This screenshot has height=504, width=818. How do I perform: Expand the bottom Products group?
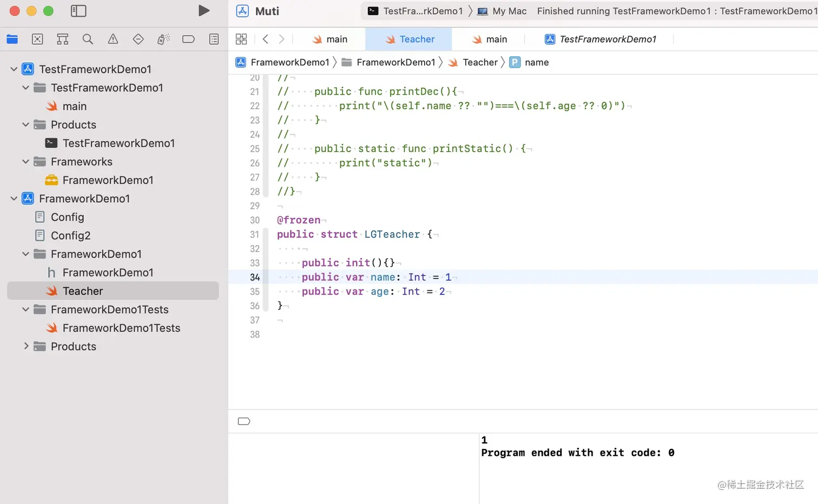(25, 346)
